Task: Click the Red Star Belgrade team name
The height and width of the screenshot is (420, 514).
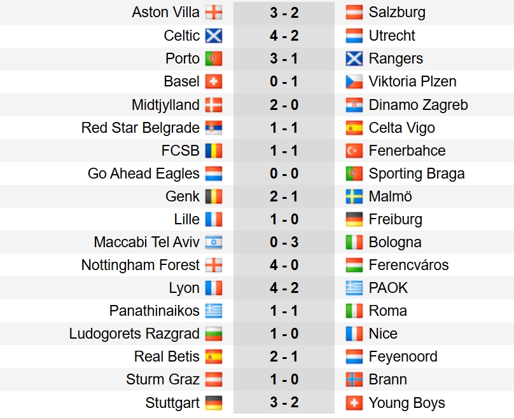Action: 141,128
